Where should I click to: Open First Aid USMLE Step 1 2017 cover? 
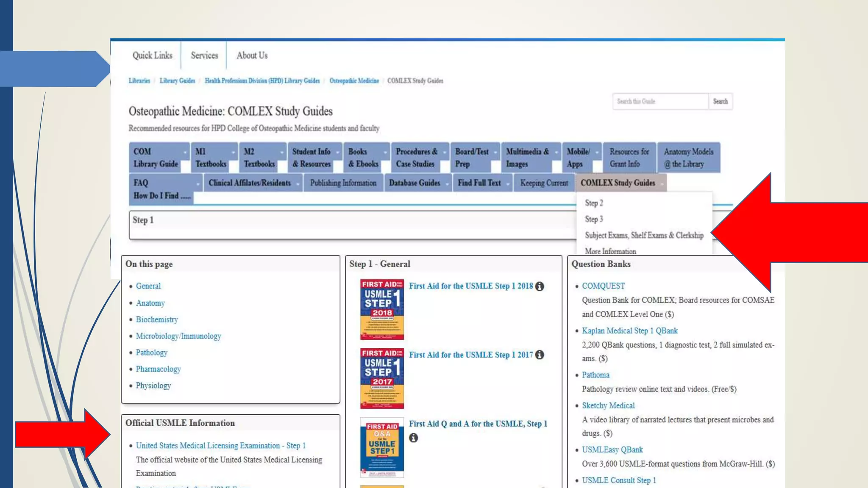[x=382, y=378]
